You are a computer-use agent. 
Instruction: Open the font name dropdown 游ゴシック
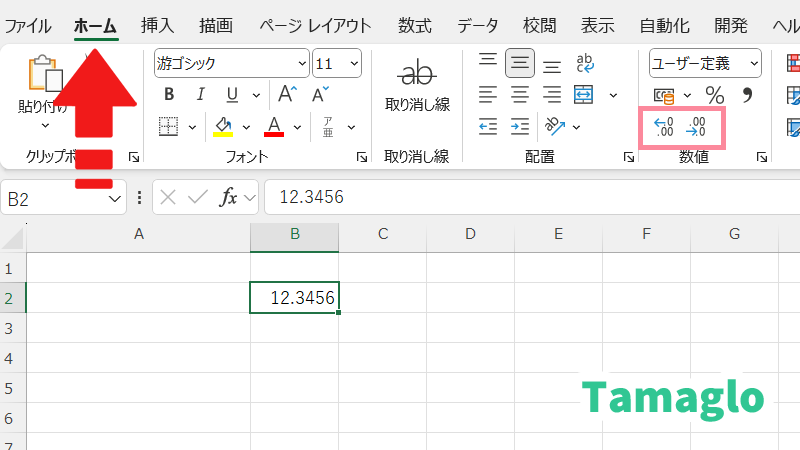pos(231,63)
